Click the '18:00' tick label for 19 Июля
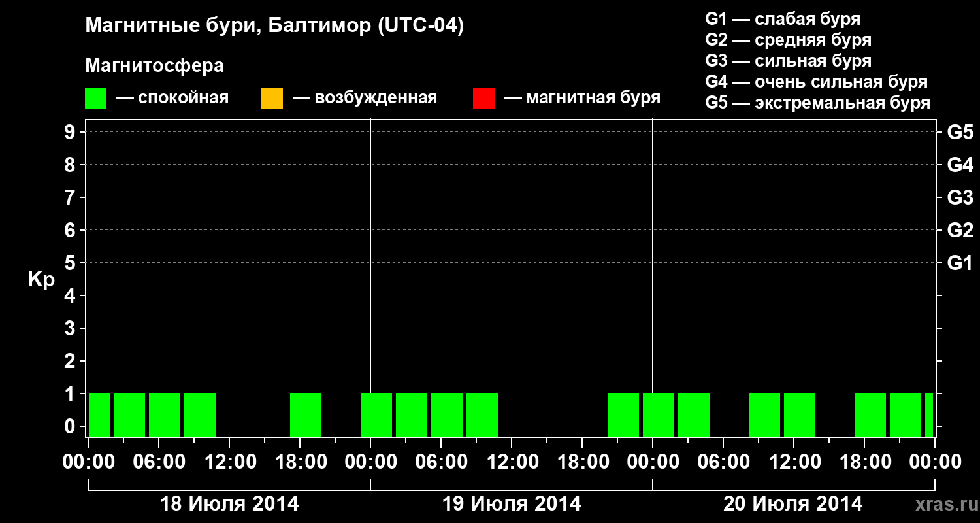 (582, 462)
